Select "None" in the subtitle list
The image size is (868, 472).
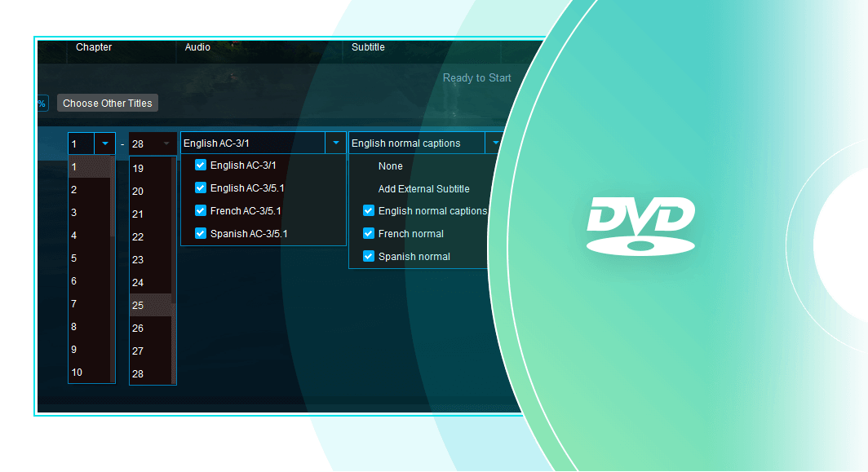click(x=390, y=165)
